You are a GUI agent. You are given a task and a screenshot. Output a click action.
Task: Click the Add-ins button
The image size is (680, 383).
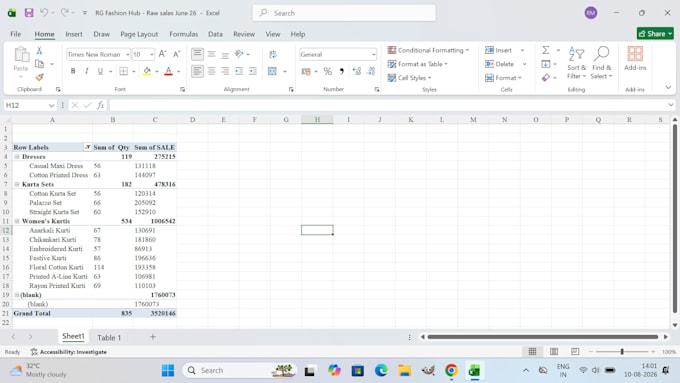click(635, 59)
